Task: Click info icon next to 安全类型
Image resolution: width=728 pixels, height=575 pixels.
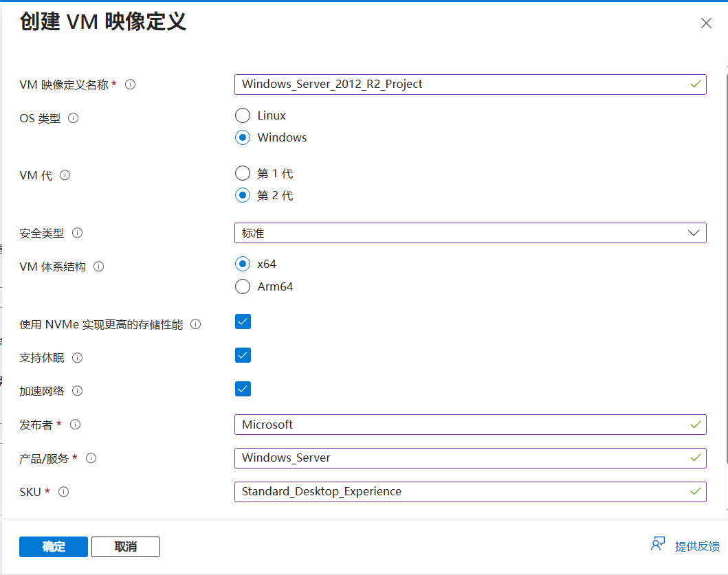Action: pos(77,233)
